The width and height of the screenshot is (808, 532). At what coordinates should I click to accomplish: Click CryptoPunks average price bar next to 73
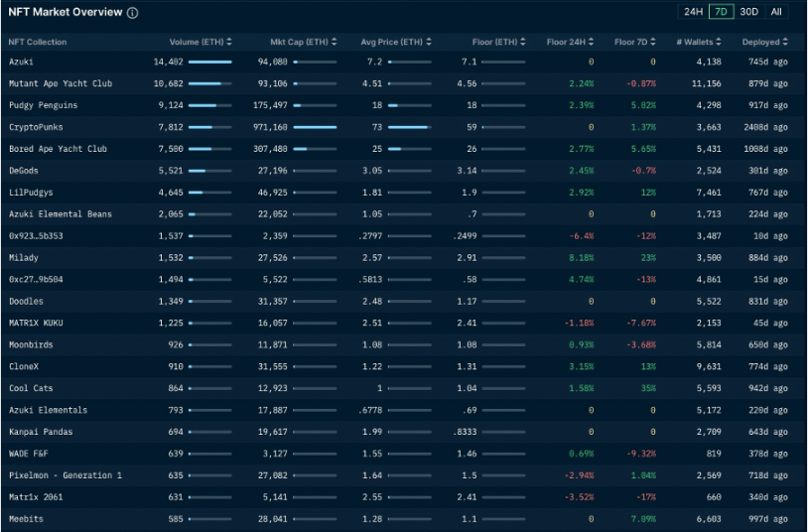[410, 127]
